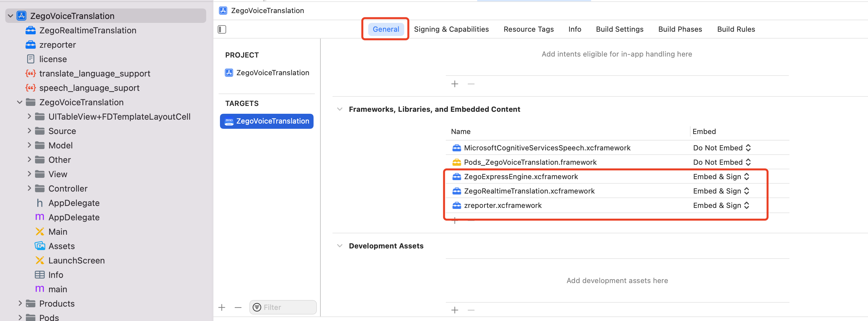The height and width of the screenshot is (321, 868).
Task: Collapse the Development Assets section
Action: pos(340,245)
